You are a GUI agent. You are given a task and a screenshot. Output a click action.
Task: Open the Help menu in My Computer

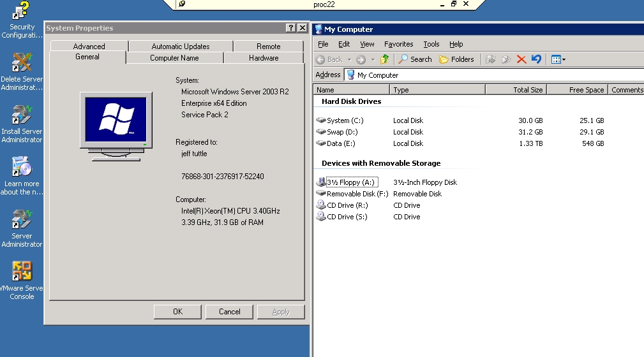[x=456, y=44]
